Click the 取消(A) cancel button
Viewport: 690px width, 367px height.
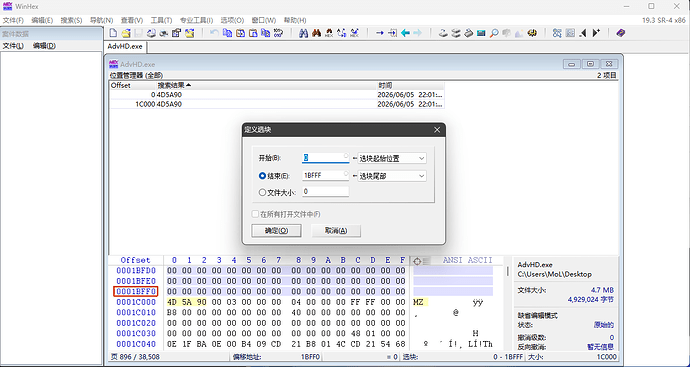pyautogui.click(x=336, y=231)
